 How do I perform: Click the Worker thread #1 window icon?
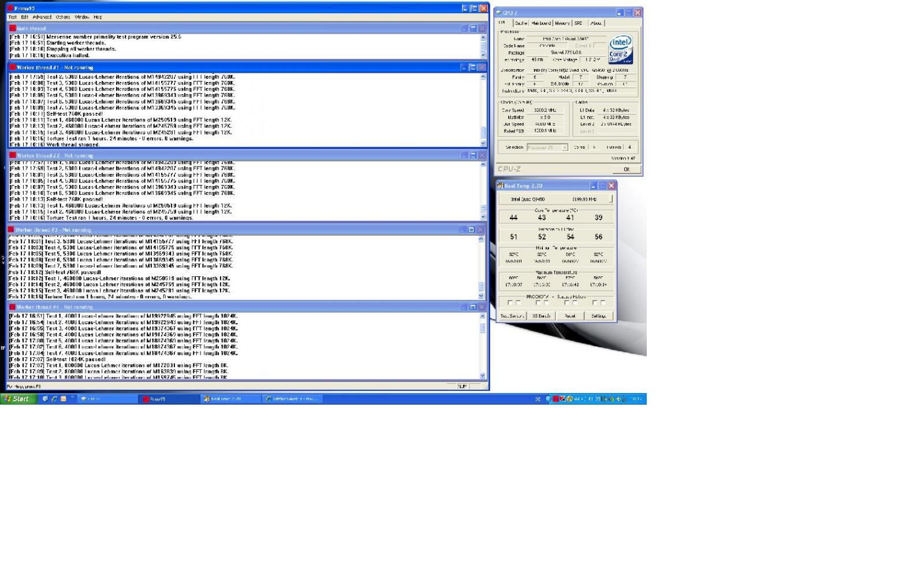13,68
